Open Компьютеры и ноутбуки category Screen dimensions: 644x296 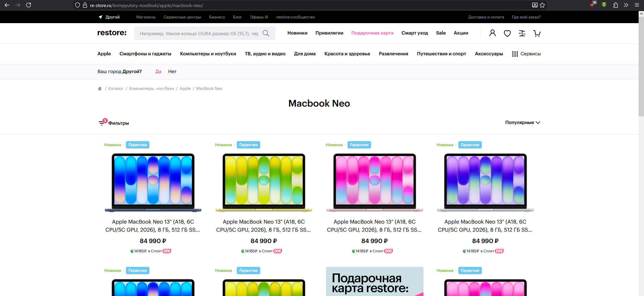(x=208, y=54)
